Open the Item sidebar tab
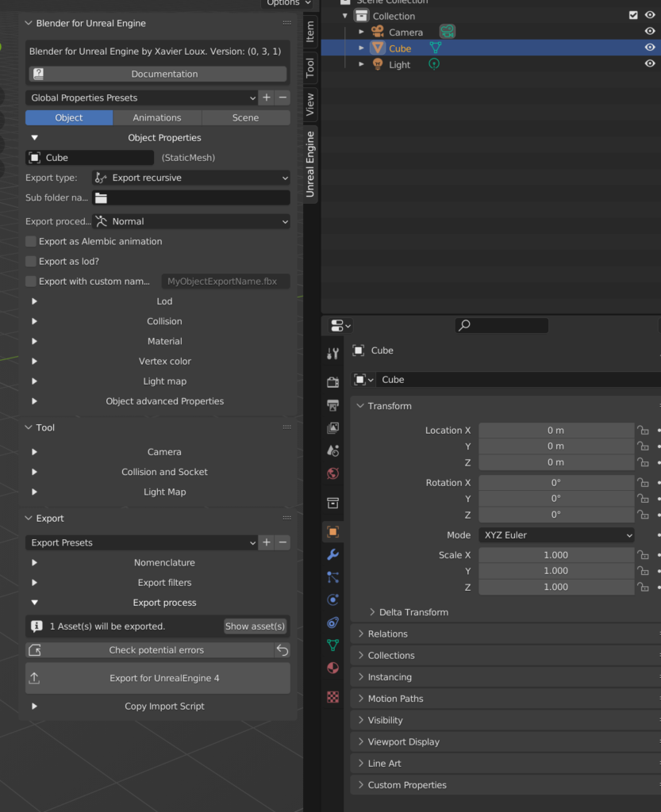This screenshot has height=812, width=661. pos(309,31)
